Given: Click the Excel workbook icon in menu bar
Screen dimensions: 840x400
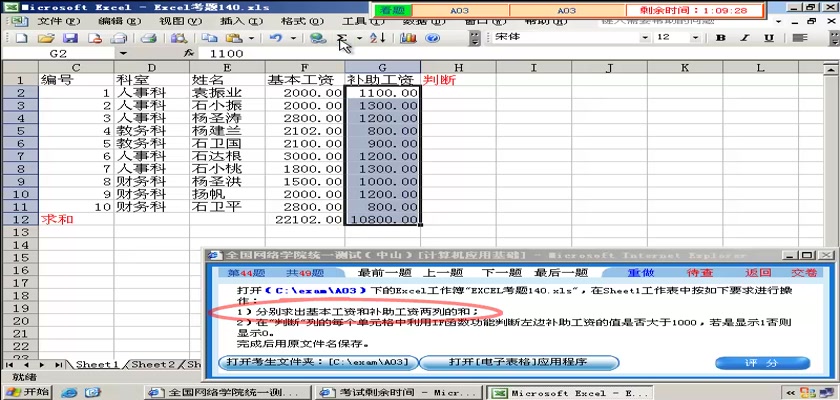Looking at the screenshot, I should coord(19,21).
